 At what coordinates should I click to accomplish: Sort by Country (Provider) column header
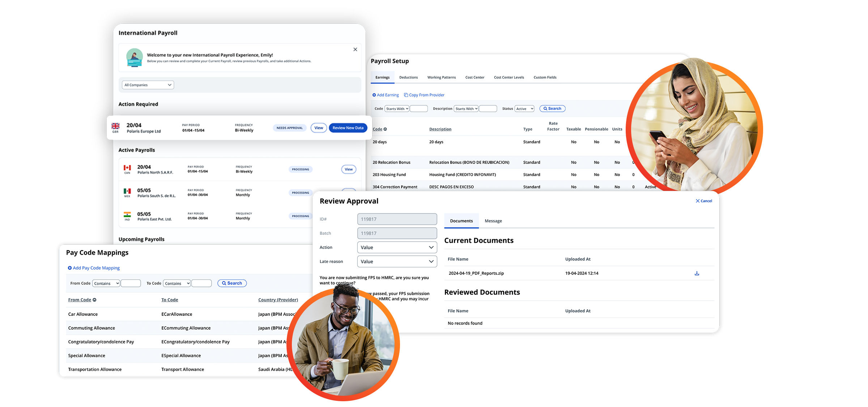278,300
